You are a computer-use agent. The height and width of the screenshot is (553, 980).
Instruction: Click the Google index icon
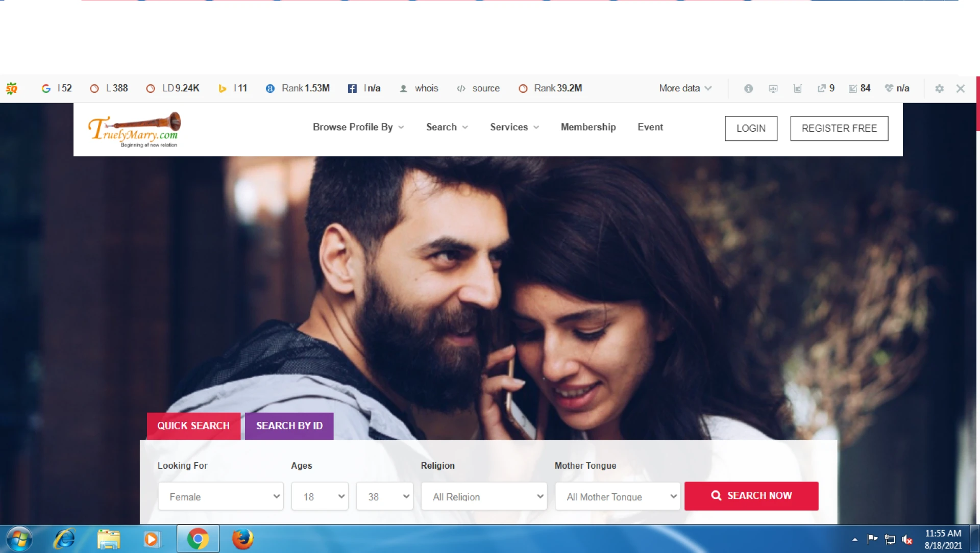pyautogui.click(x=46, y=88)
